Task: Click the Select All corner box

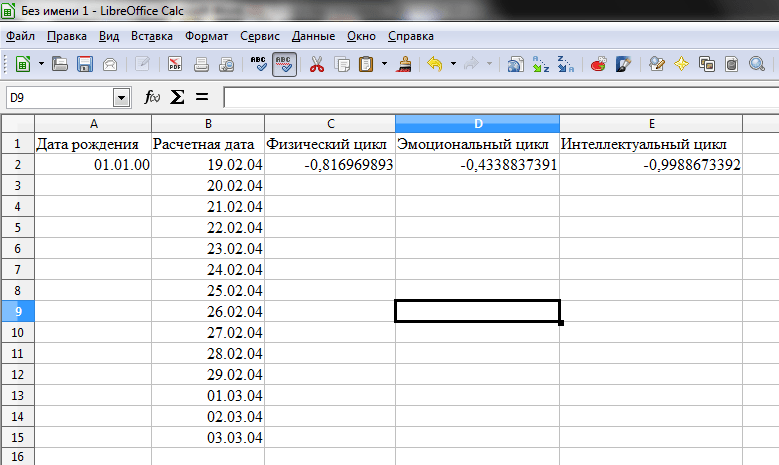Action: pyautogui.click(x=17, y=124)
